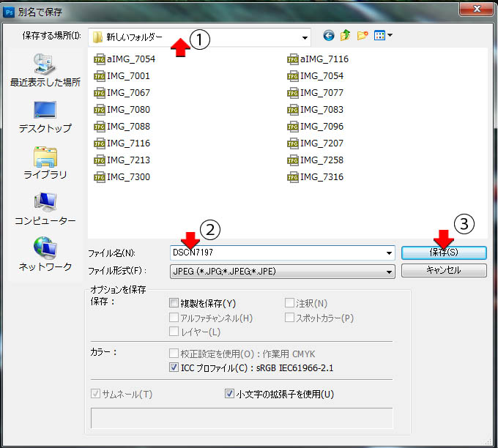498x448 pixels.
Task: Click the 保存 button
Action: [x=443, y=253]
